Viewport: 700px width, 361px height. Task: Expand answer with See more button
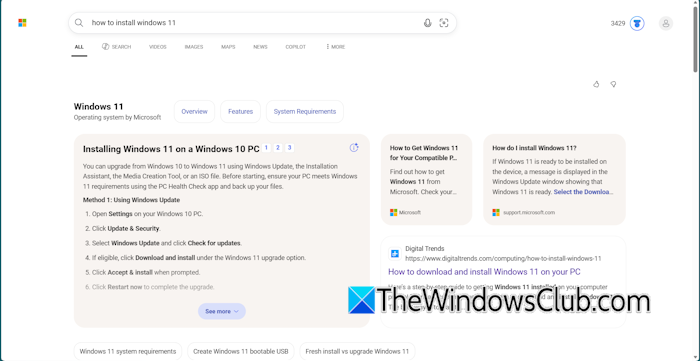[x=222, y=311]
